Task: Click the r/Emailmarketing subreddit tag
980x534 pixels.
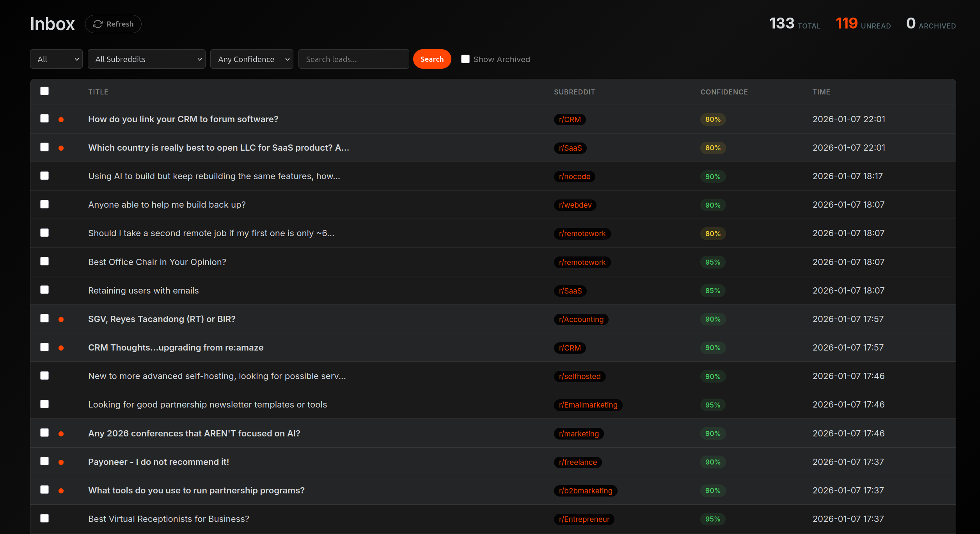Action: click(588, 405)
